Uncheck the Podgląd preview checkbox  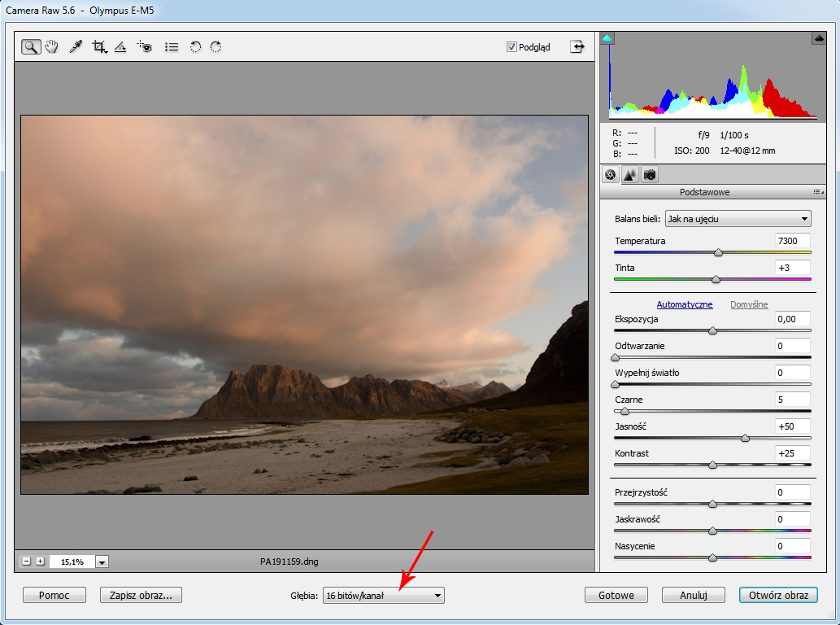point(511,47)
